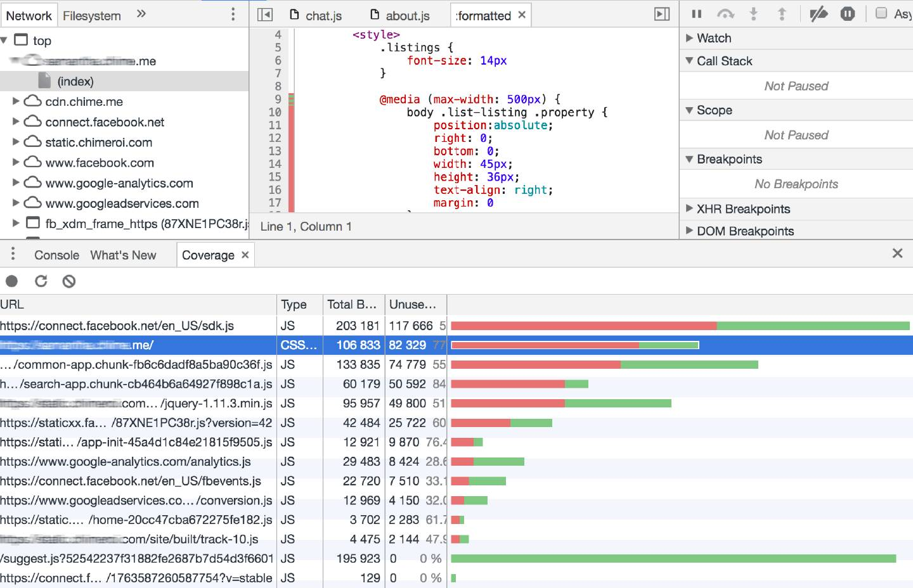913x588 pixels.
Task: Expand the cdn.chime.me tree node
Action: pos(16,101)
